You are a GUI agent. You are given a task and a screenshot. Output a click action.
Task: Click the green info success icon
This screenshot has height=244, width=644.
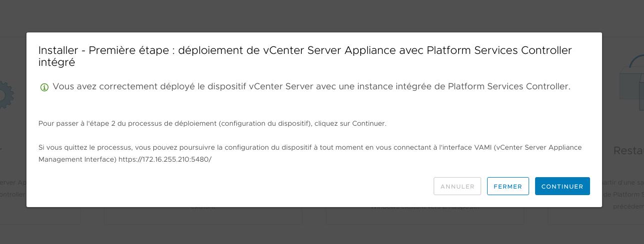coord(44,87)
